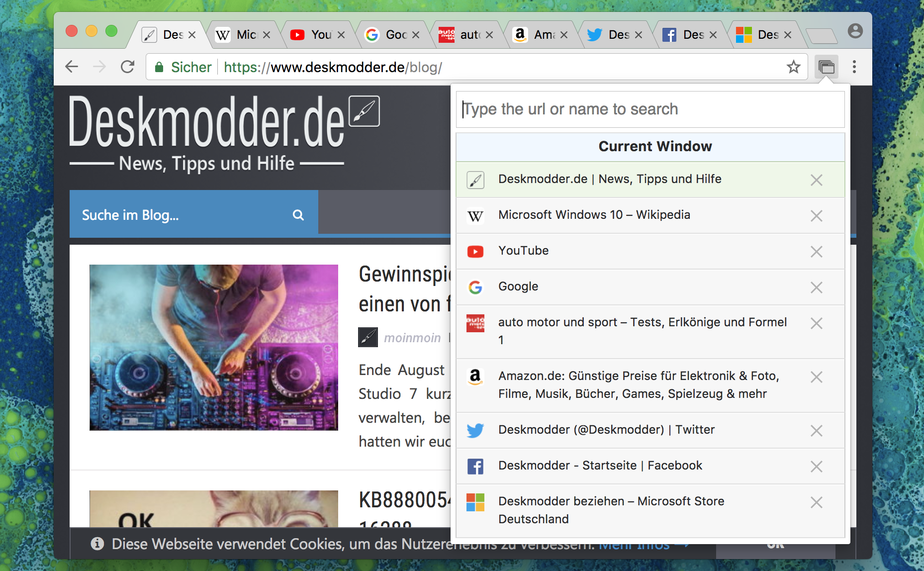Close the Google entry in tab list

coord(816,287)
